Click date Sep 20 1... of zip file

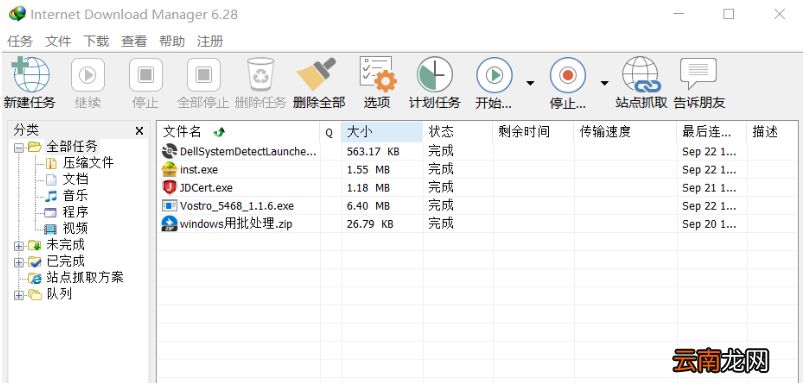click(709, 225)
